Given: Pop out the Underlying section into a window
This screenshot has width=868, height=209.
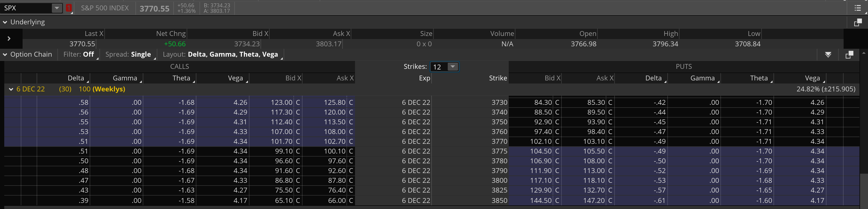Looking at the screenshot, I should (858, 23).
